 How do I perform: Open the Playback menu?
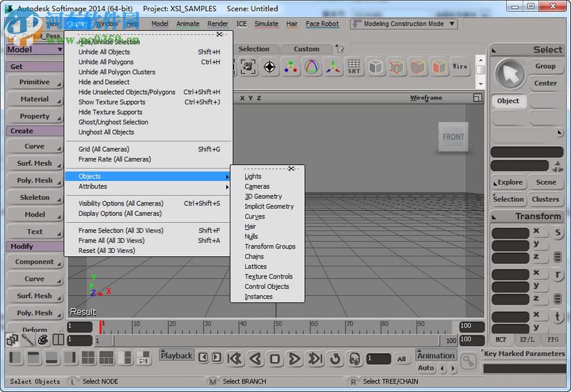click(x=177, y=355)
